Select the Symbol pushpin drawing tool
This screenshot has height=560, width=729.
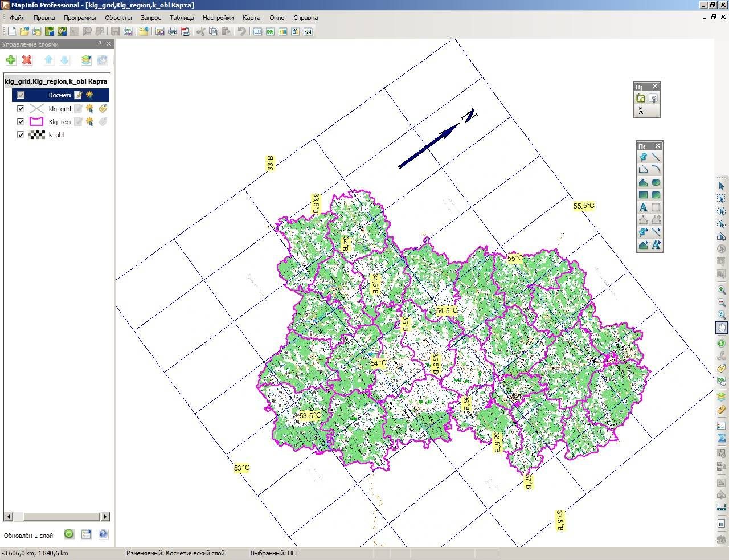click(643, 157)
